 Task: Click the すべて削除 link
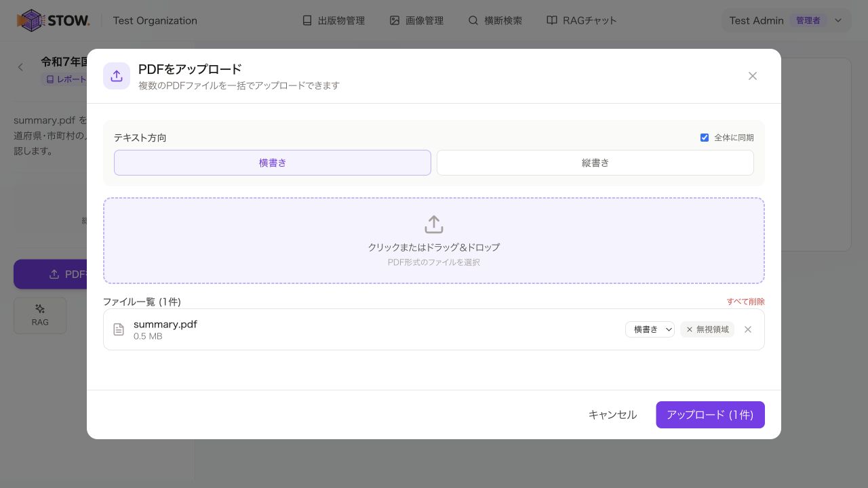pyautogui.click(x=746, y=302)
